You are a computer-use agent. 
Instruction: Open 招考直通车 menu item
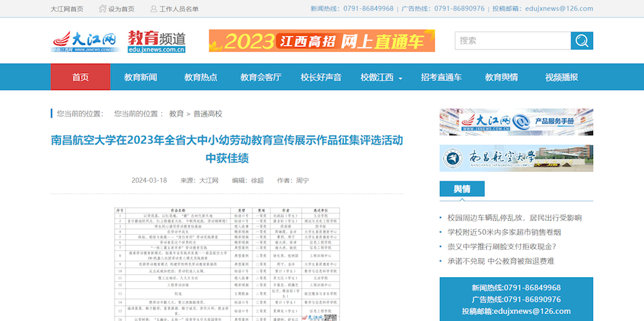(x=441, y=77)
